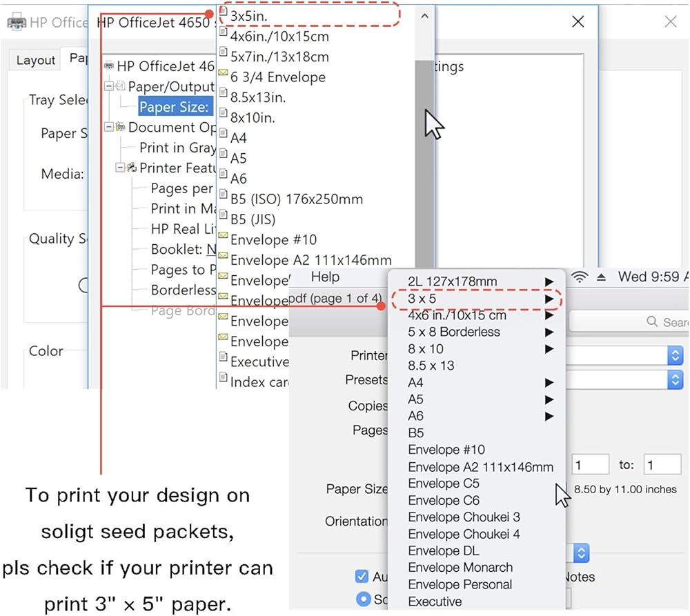Screen dimensions: 690x616
Task: Open the Printer popup selector
Action: click(x=675, y=355)
